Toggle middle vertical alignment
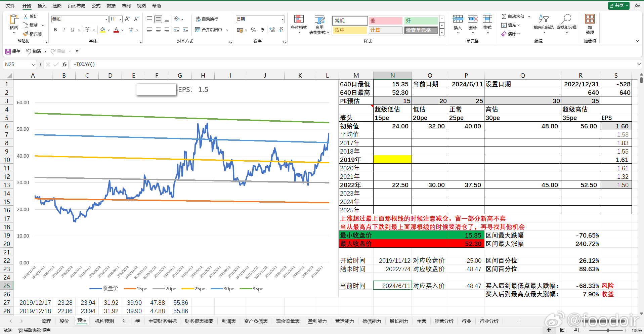 coord(158,19)
